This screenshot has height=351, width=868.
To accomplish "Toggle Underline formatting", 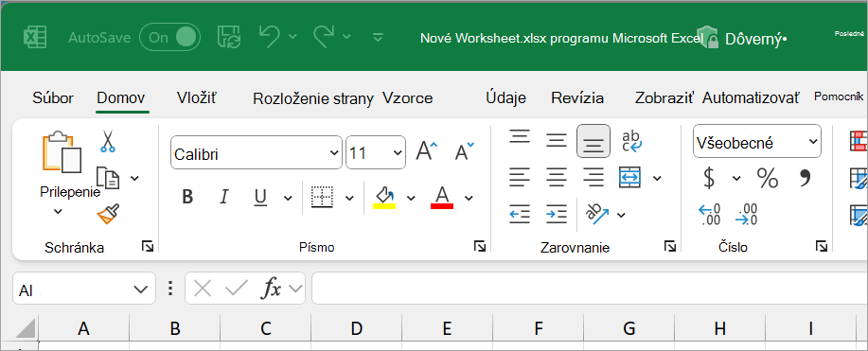I will 260,197.
